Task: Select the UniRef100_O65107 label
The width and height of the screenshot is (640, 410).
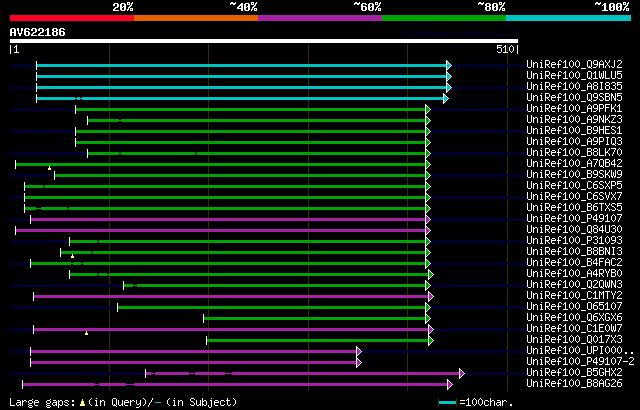Action: (574, 306)
